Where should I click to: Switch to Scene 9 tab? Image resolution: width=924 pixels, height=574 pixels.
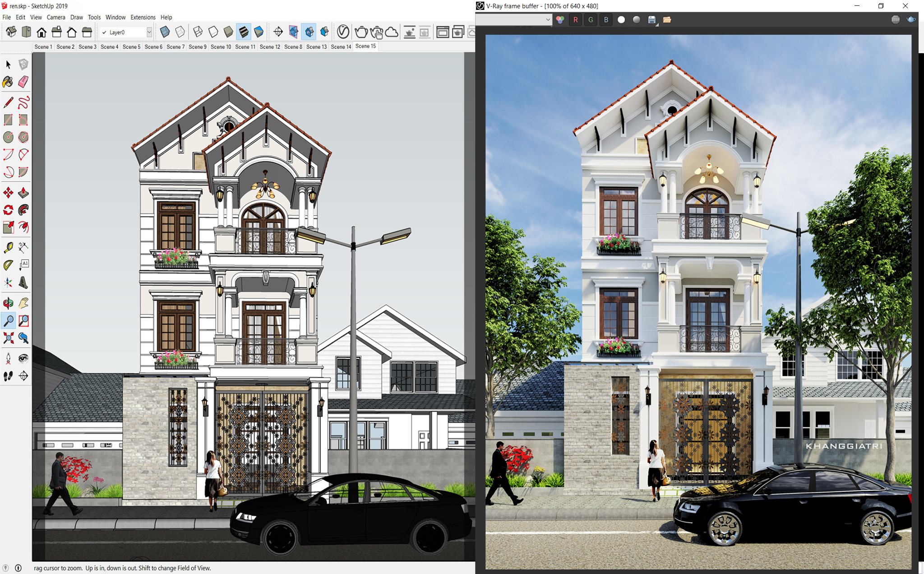tap(197, 46)
